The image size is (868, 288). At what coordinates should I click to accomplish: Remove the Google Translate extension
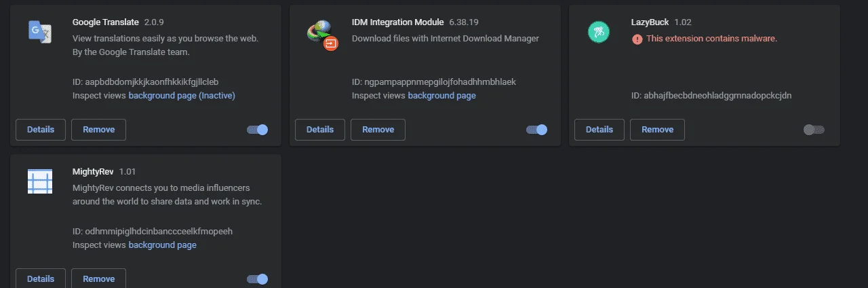[x=99, y=129]
